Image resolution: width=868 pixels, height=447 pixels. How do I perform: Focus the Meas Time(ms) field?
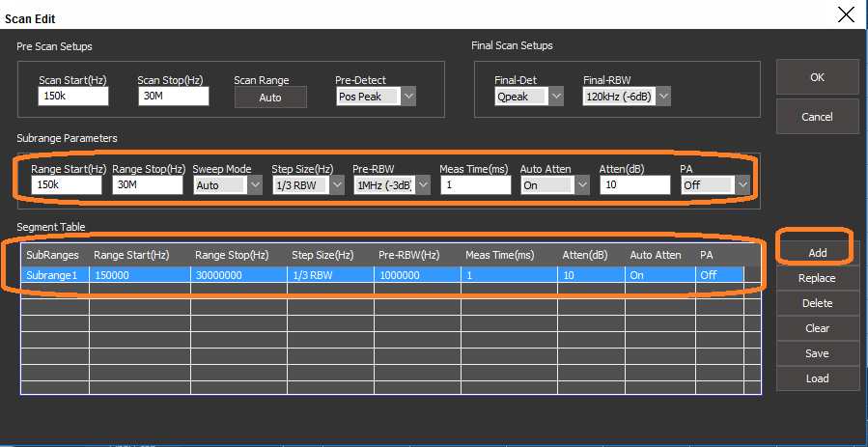click(x=475, y=184)
